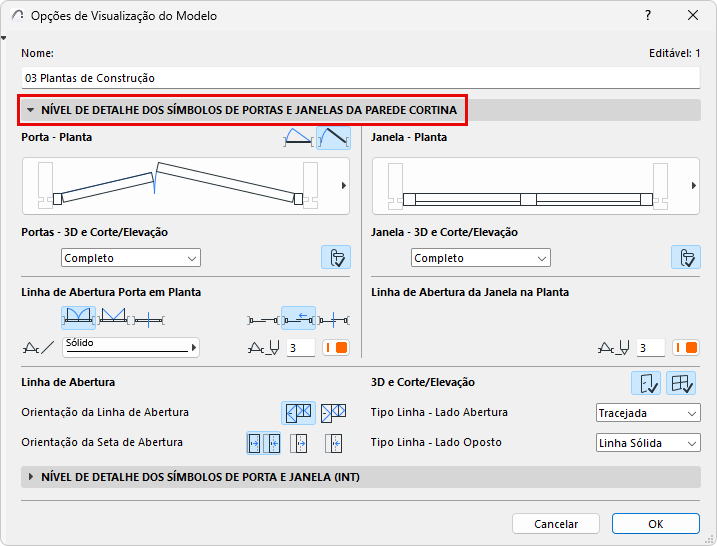Open door opening line pen color swatch

pyautogui.click(x=336, y=348)
